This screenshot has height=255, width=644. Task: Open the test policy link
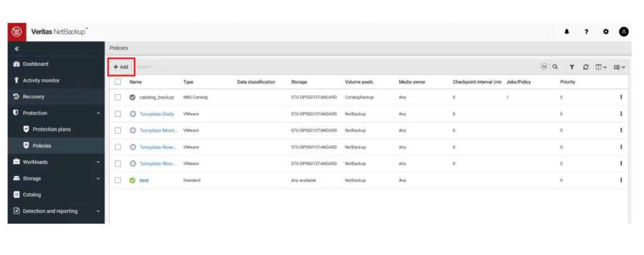tap(144, 180)
